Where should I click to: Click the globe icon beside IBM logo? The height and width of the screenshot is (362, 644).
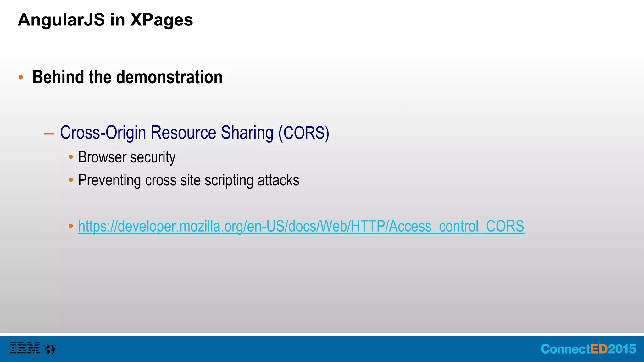(50, 348)
